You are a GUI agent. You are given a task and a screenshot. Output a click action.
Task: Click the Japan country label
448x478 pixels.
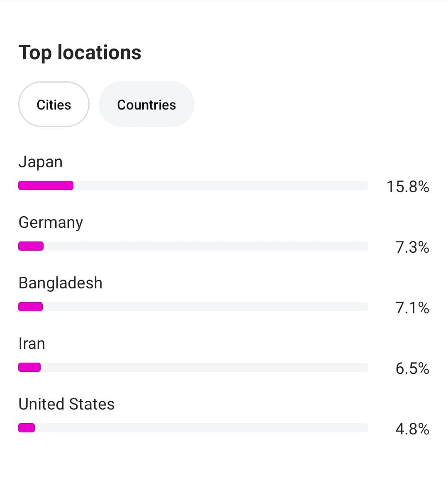click(x=41, y=162)
